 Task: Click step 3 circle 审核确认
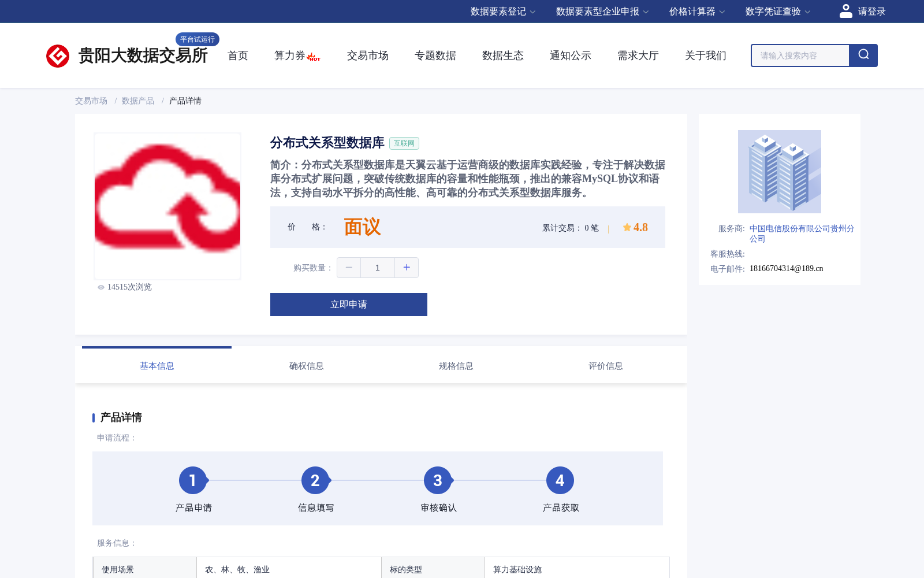[438, 480]
